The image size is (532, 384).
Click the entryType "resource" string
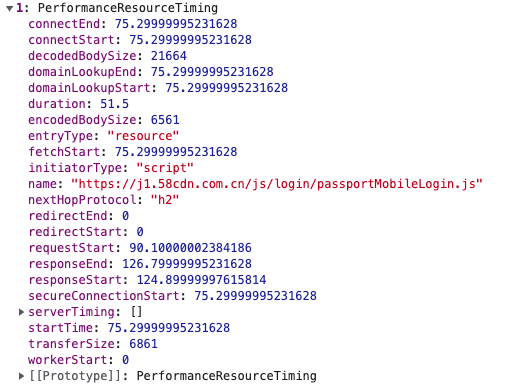(143, 136)
